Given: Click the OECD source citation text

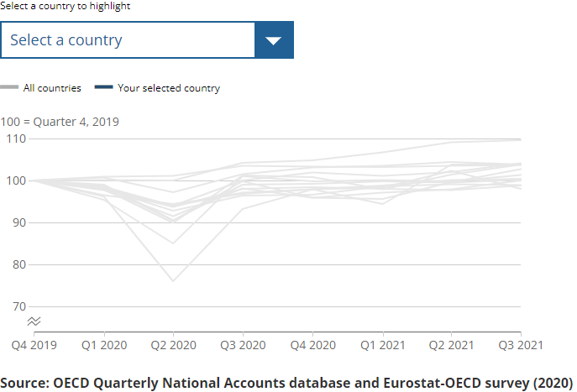Looking at the screenshot, I should click(286, 381).
